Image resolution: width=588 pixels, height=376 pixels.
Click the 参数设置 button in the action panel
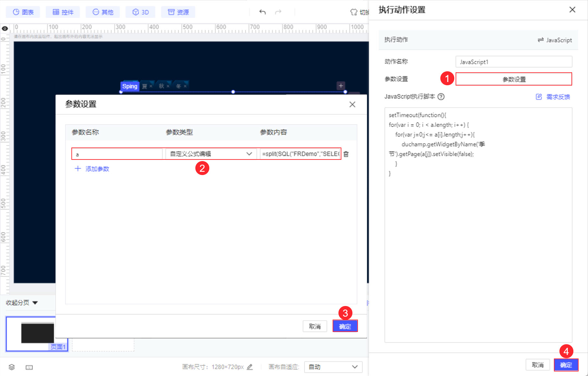coord(514,79)
